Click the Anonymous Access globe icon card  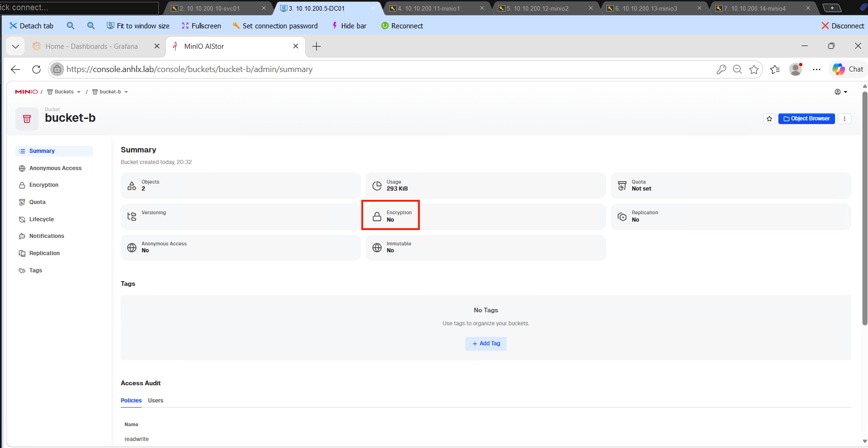point(132,248)
